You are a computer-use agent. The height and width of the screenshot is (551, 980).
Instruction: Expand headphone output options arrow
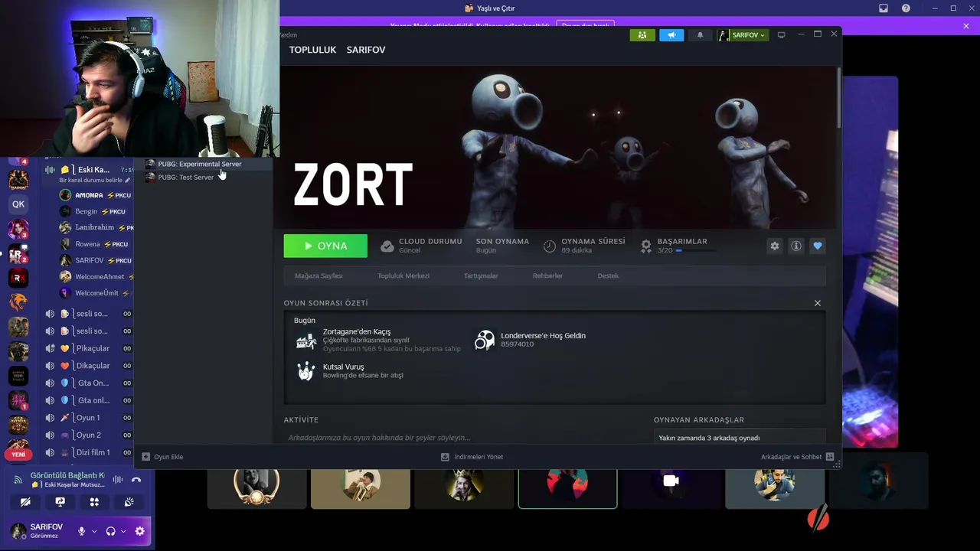[x=123, y=531]
